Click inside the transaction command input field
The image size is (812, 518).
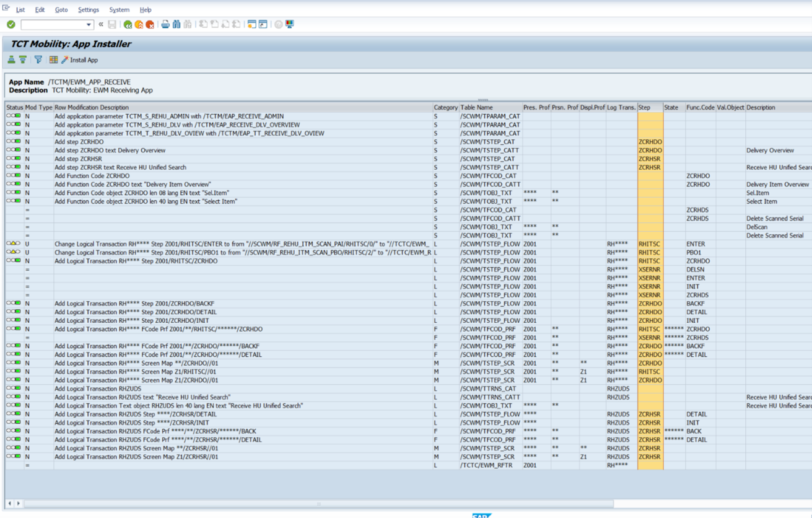53,25
